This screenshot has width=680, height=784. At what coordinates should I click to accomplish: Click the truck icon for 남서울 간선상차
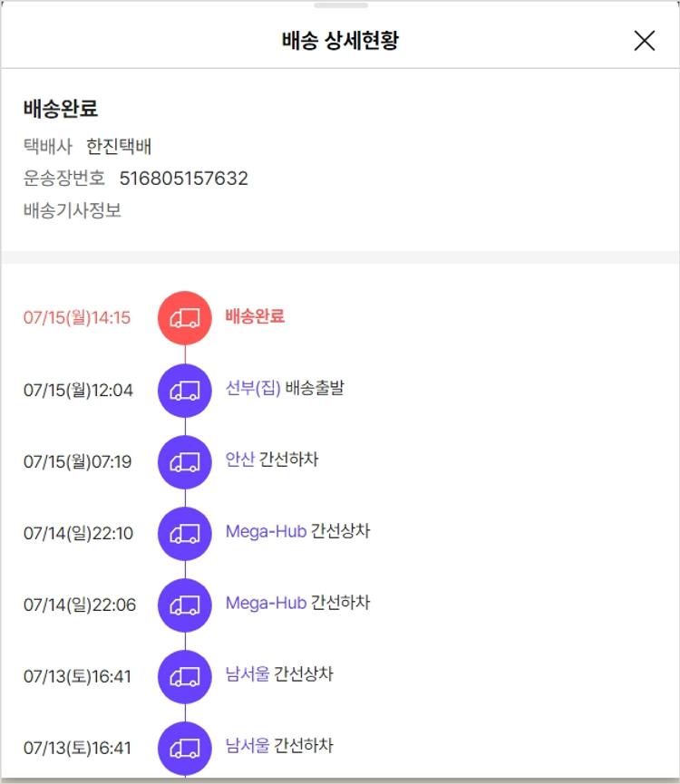[185, 677]
